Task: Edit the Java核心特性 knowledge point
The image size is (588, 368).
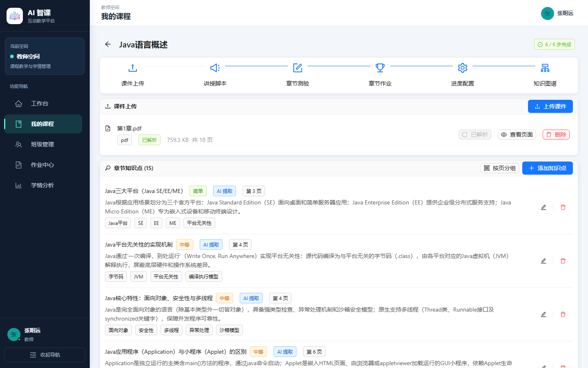Action: coord(543,314)
